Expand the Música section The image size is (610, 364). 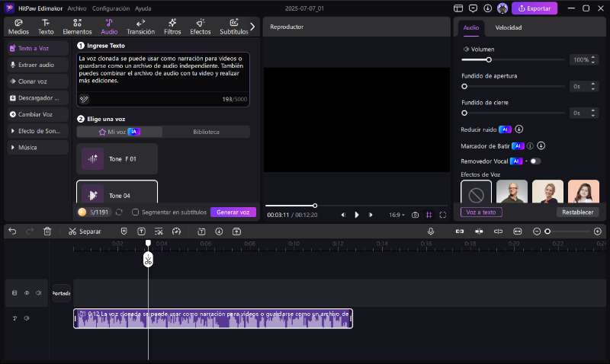[37, 147]
